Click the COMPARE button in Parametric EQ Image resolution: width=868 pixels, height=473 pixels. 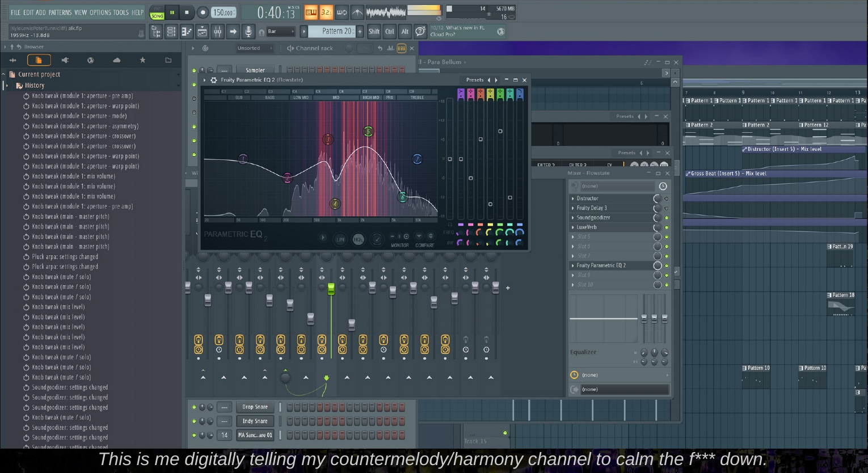click(x=424, y=245)
